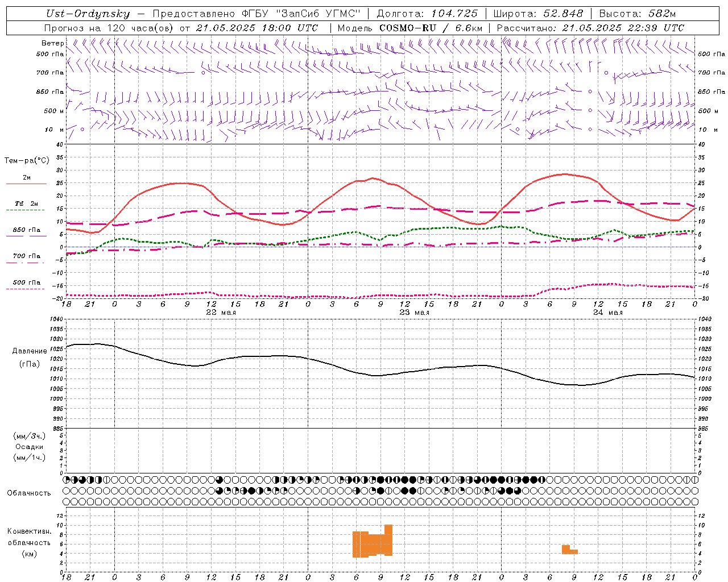Screen dimensions: 728x582
Task: Select the 22 мая date label
Action: pyautogui.click(x=221, y=313)
